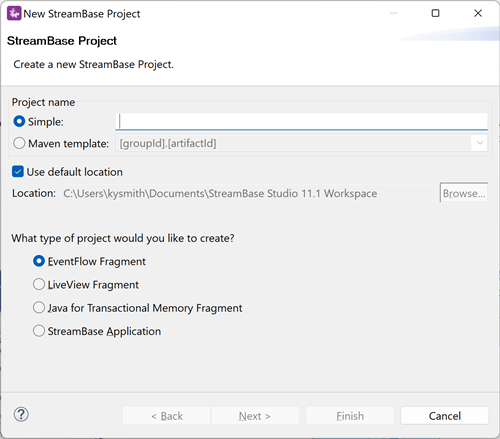Uncheck Use default location checkbox
Image resolution: width=500 pixels, height=439 pixels.
click(x=18, y=172)
